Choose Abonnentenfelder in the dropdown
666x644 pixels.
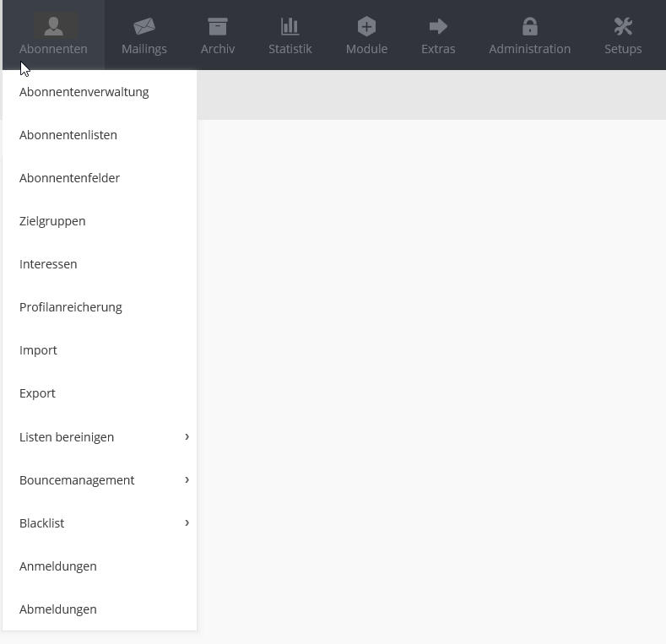pos(70,178)
